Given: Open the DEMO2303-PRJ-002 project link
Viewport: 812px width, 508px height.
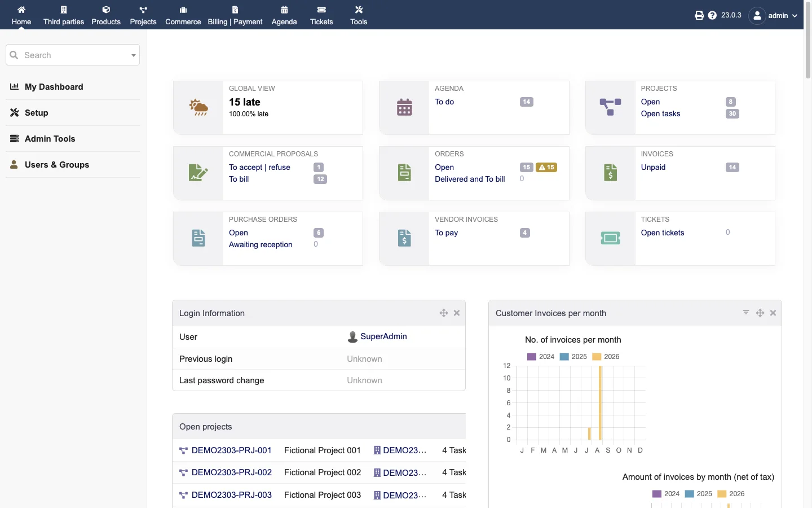Looking at the screenshot, I should pyautogui.click(x=231, y=472).
